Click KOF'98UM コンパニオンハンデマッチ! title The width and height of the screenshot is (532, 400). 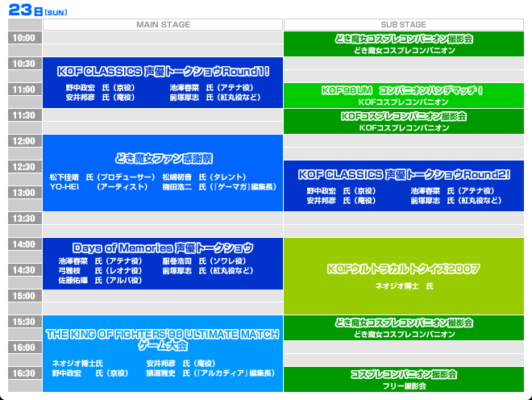coord(402,90)
